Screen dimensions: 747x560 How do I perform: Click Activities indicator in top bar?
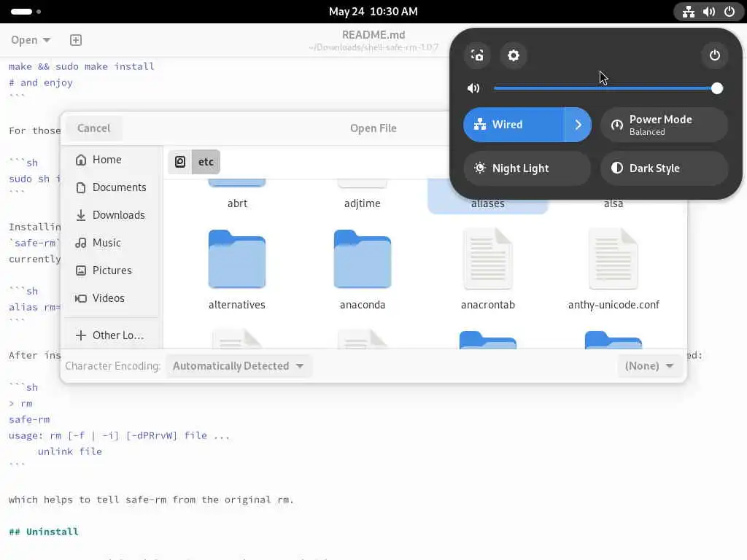pyautogui.click(x=26, y=12)
